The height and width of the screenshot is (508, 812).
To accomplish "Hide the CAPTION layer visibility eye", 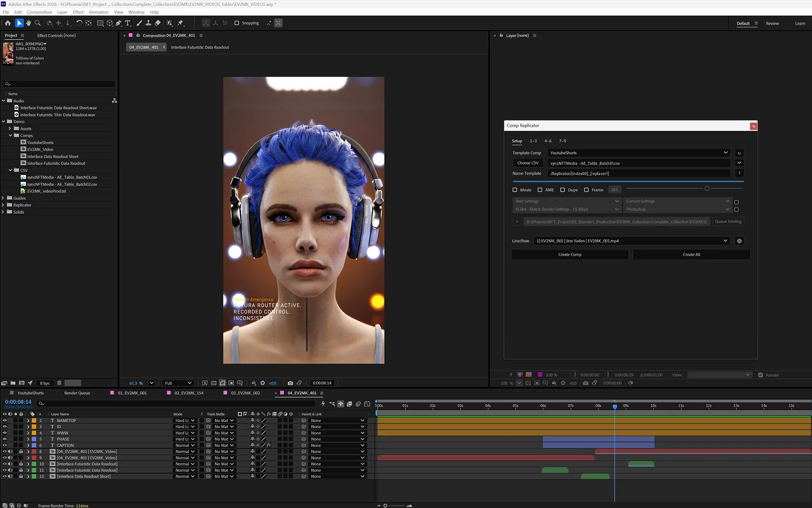I will coord(5,446).
